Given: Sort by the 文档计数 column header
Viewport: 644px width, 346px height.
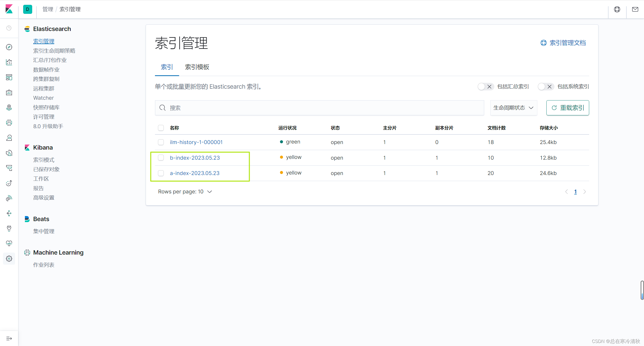Looking at the screenshot, I should [x=497, y=128].
